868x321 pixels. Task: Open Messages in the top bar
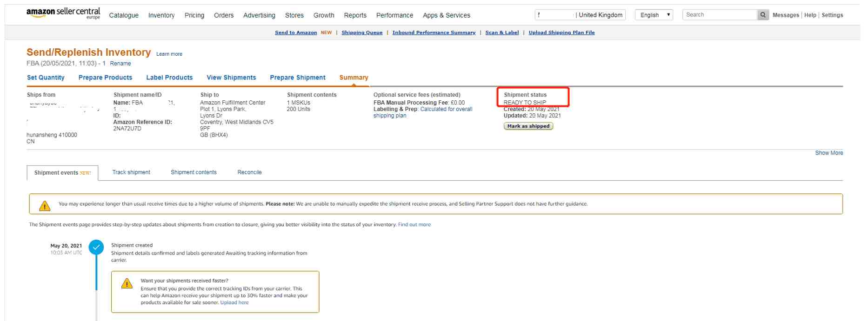coord(786,15)
